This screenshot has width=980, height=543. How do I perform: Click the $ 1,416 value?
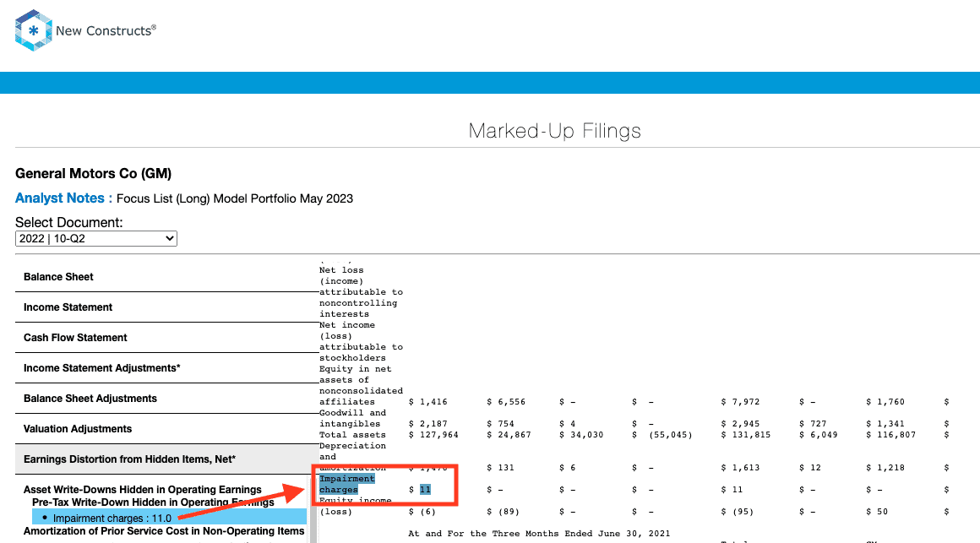coord(428,402)
